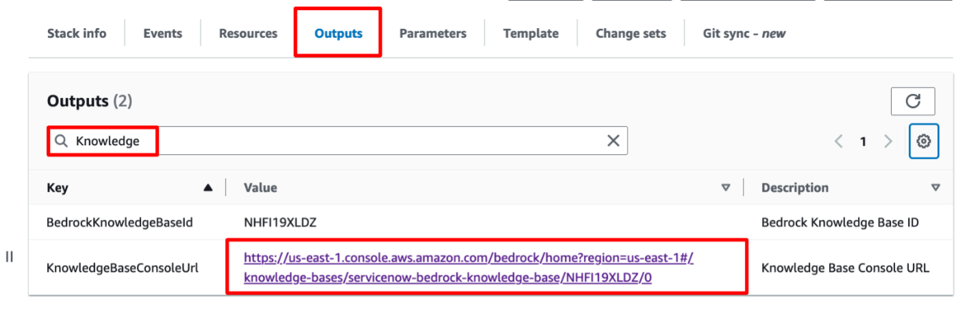Go to next outputs page
The height and width of the screenshot is (326, 980).
click(x=888, y=141)
